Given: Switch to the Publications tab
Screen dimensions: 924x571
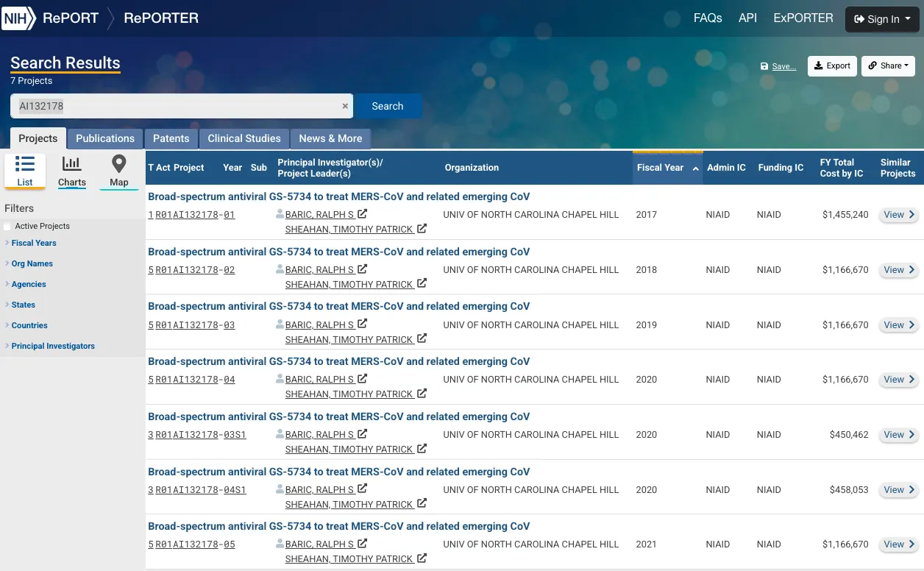Looking at the screenshot, I should coord(105,138).
